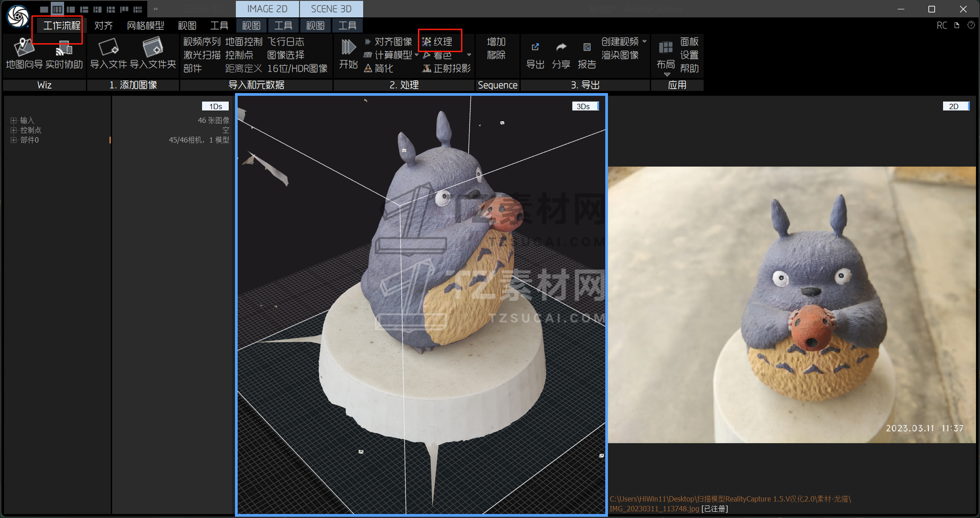
Task: Expand the 部件0 tree node
Action: click(x=13, y=140)
